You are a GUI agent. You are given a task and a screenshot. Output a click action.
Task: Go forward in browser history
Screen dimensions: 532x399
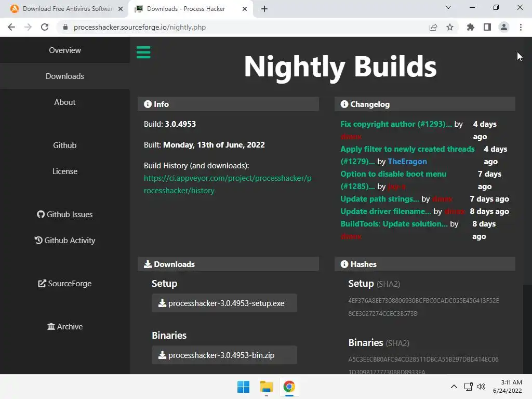28,27
